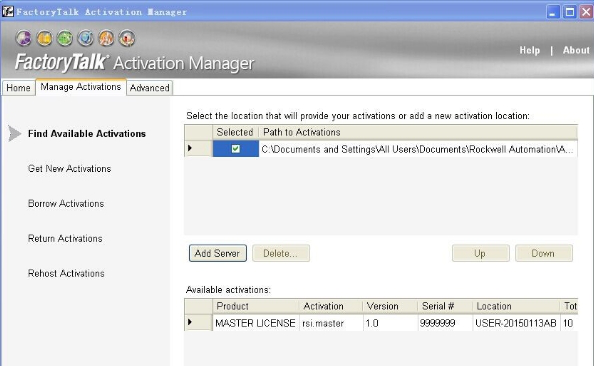
Task: Click the "Location" column header
Action: pyautogui.click(x=517, y=306)
